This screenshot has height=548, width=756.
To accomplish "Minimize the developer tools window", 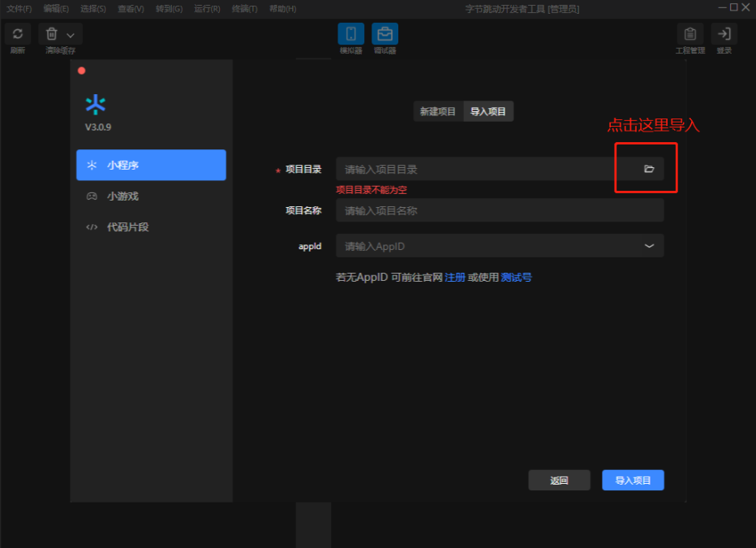I will (x=722, y=7).
